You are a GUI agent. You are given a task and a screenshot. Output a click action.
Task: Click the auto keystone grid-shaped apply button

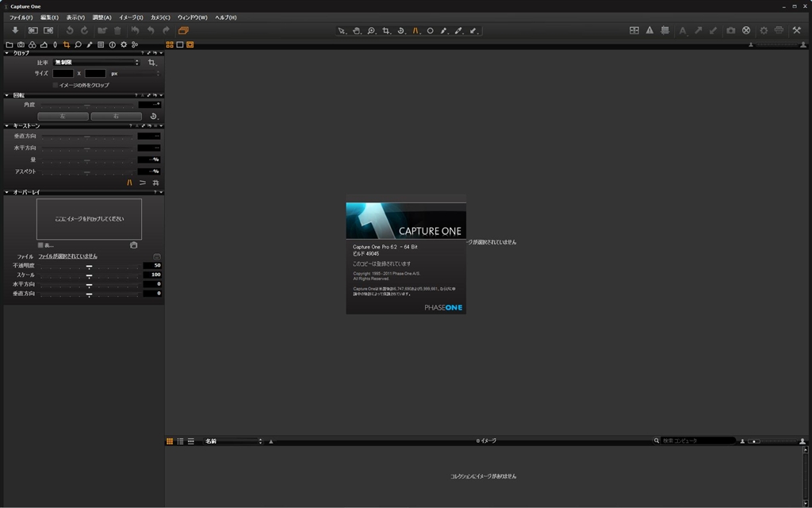coord(155,183)
